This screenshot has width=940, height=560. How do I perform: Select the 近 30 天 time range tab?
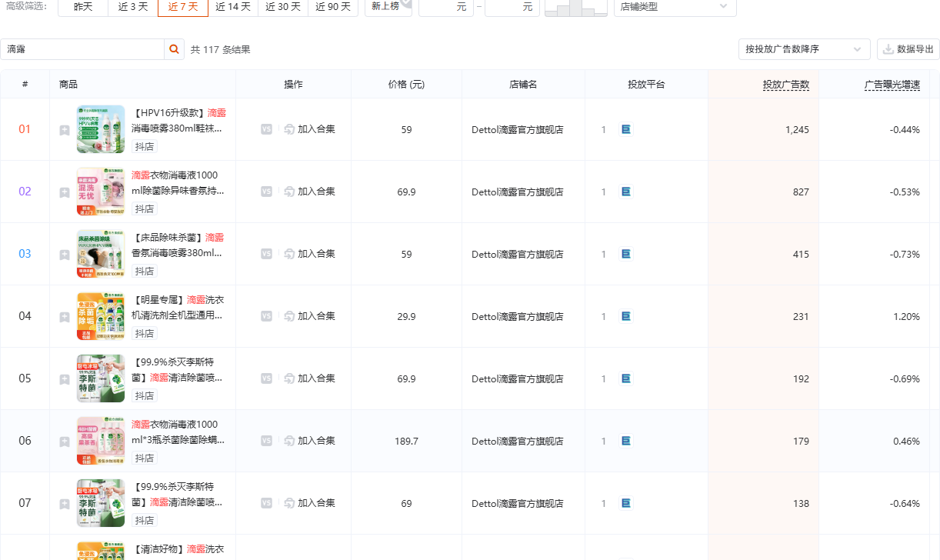pos(283,7)
